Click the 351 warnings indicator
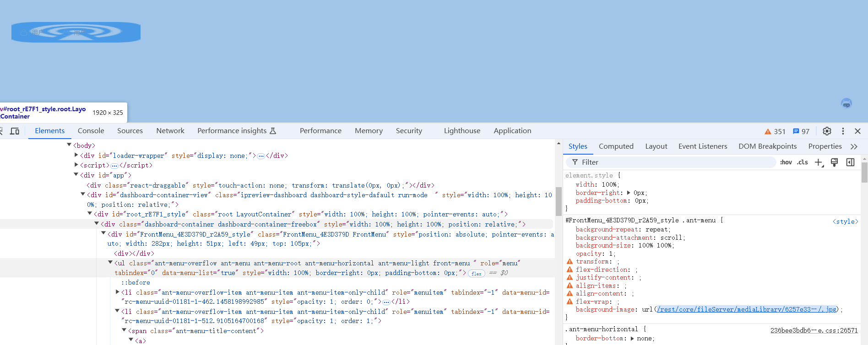 coord(775,131)
